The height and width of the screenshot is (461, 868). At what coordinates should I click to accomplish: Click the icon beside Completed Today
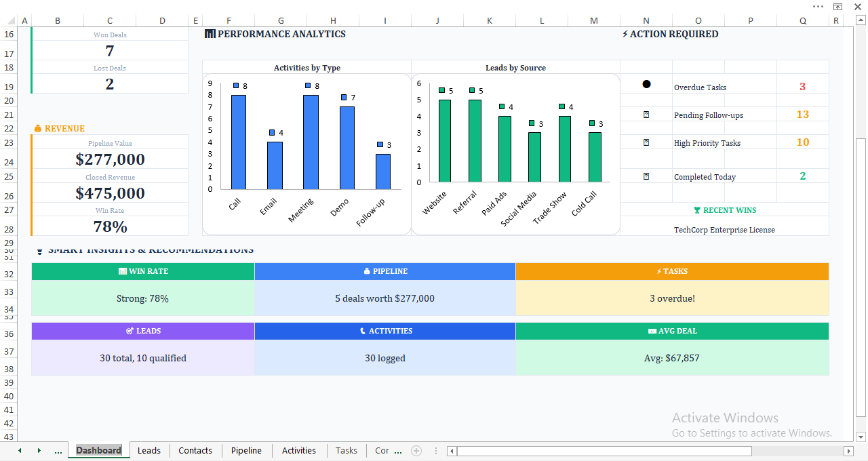(x=646, y=176)
